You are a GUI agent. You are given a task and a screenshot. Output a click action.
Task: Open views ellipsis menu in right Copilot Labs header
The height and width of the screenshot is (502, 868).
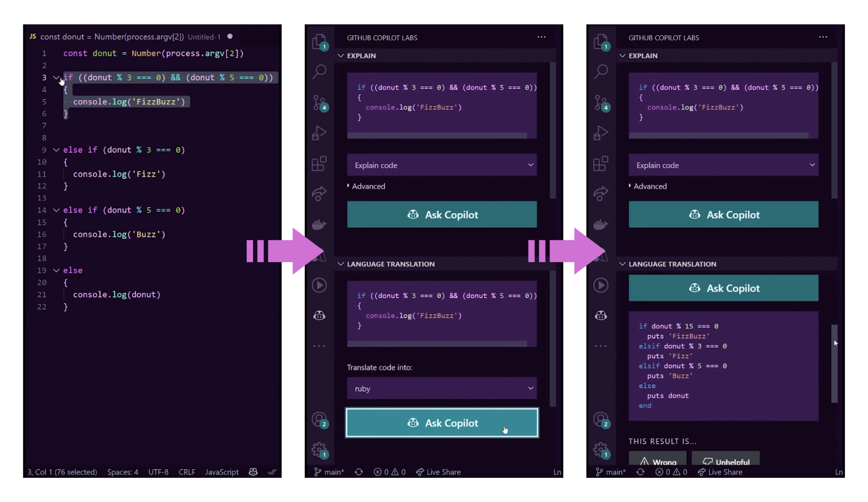coord(823,37)
